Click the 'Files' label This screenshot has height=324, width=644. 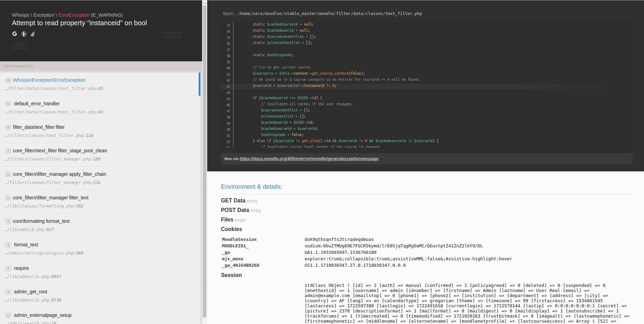[227, 220]
